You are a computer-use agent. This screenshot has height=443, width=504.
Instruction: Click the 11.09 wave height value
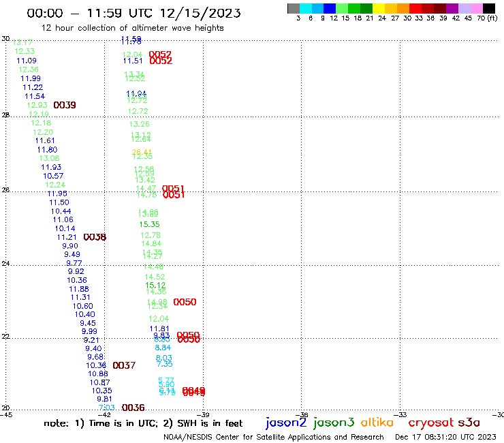(27, 61)
